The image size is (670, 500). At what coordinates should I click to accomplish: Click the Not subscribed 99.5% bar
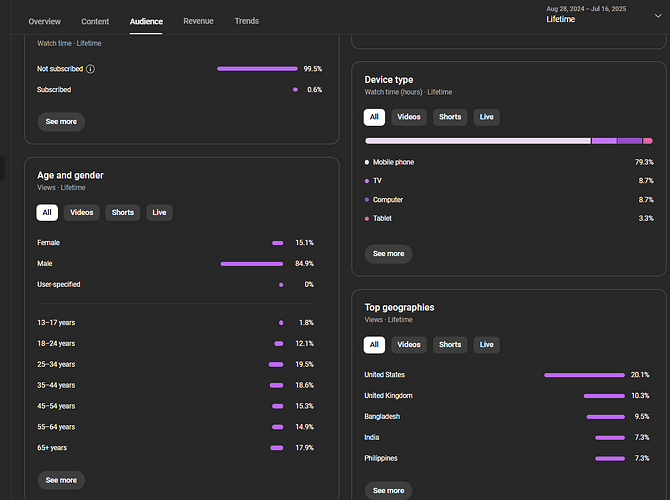pyautogui.click(x=257, y=69)
